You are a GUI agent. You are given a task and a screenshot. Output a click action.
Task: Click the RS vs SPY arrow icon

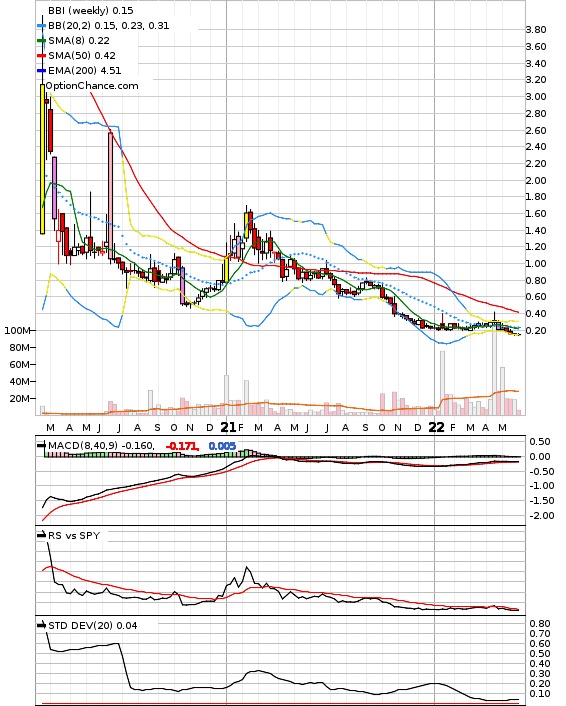pyautogui.click(x=41, y=535)
